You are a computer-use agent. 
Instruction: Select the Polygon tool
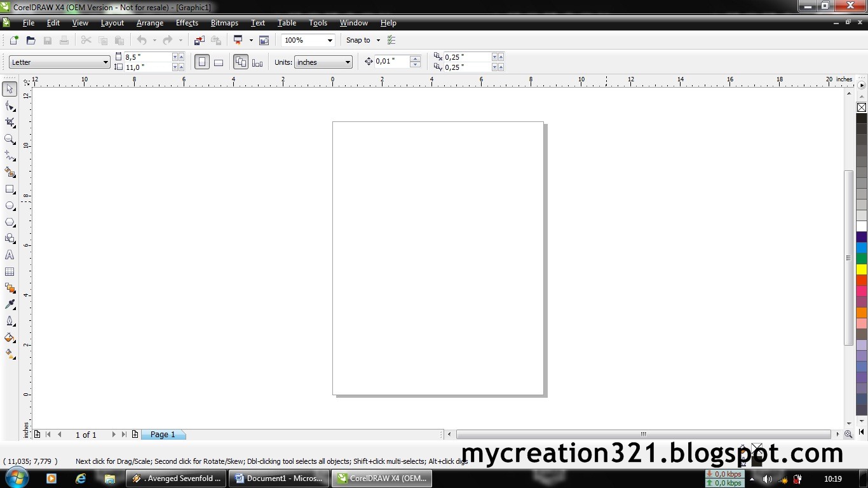point(10,222)
